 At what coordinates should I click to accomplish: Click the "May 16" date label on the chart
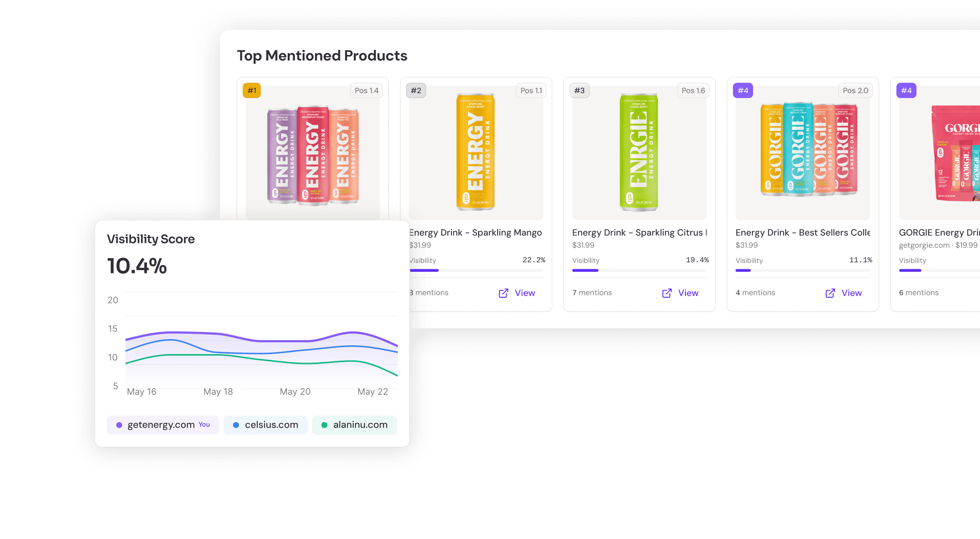(x=142, y=392)
